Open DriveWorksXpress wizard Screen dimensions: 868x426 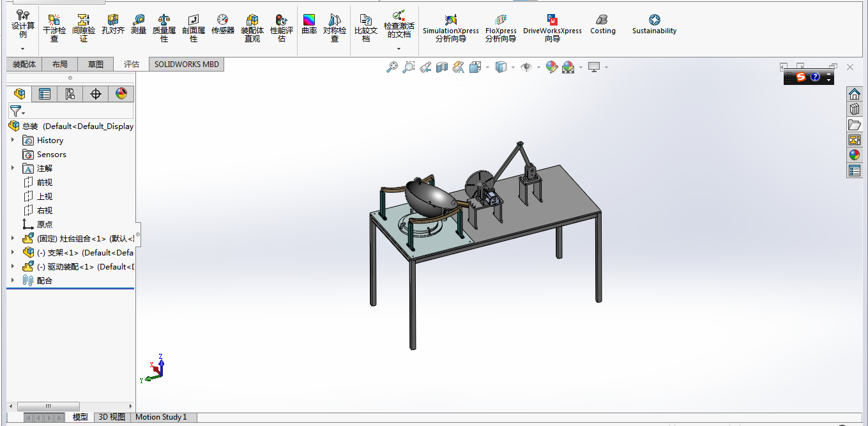tap(552, 29)
